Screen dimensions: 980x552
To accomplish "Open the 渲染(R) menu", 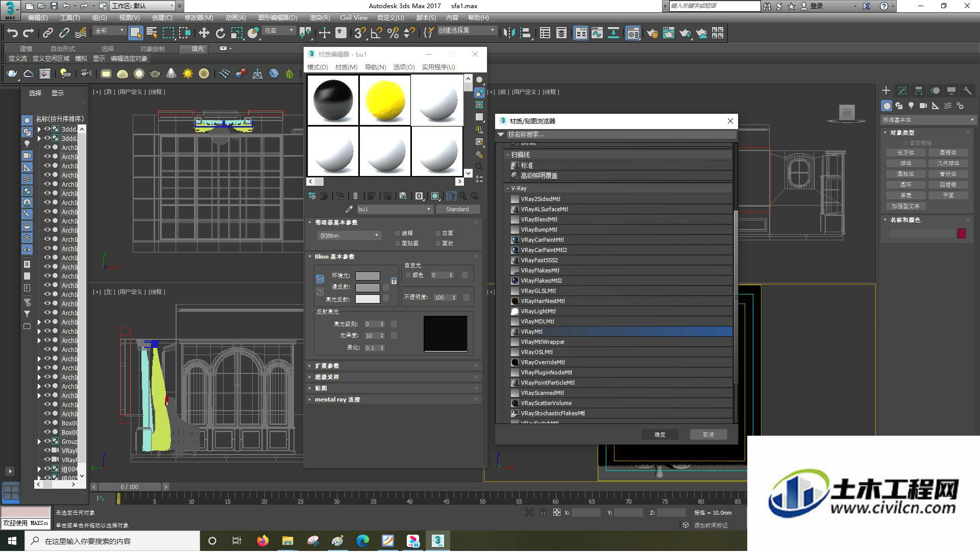I will [320, 18].
